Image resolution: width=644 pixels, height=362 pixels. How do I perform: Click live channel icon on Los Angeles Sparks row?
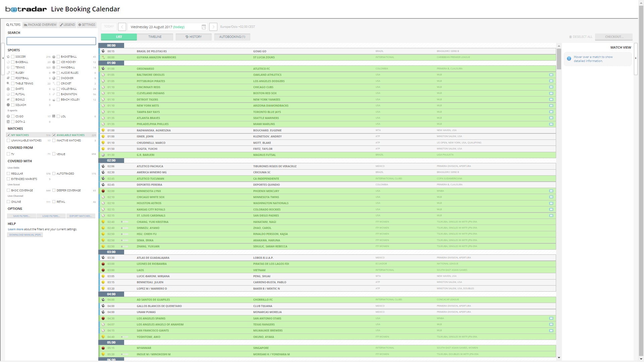point(551,318)
